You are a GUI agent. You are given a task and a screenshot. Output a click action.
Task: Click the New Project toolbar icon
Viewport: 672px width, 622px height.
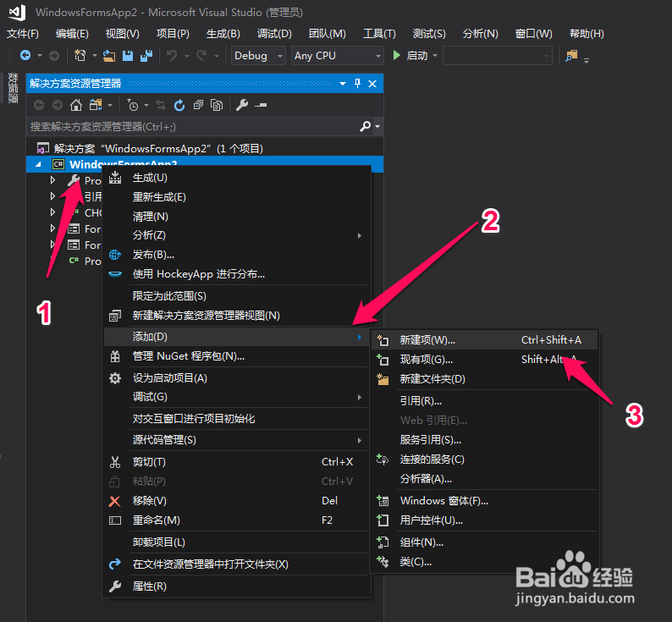pos(80,55)
